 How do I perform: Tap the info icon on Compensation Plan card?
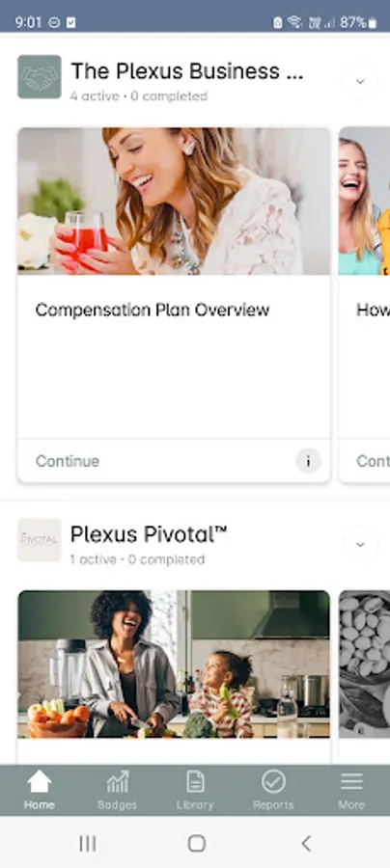[x=308, y=461]
